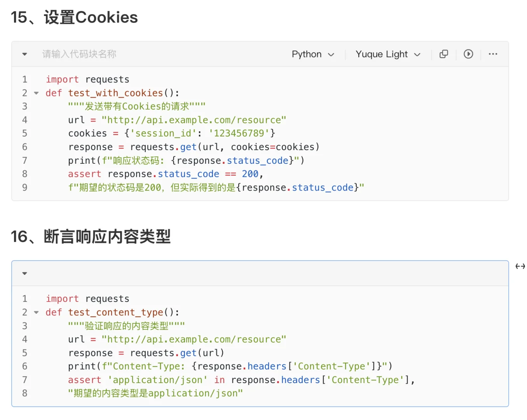Image resolution: width=527 pixels, height=420 pixels.
Task: Click line number 9 in first code block
Action: tap(24, 187)
